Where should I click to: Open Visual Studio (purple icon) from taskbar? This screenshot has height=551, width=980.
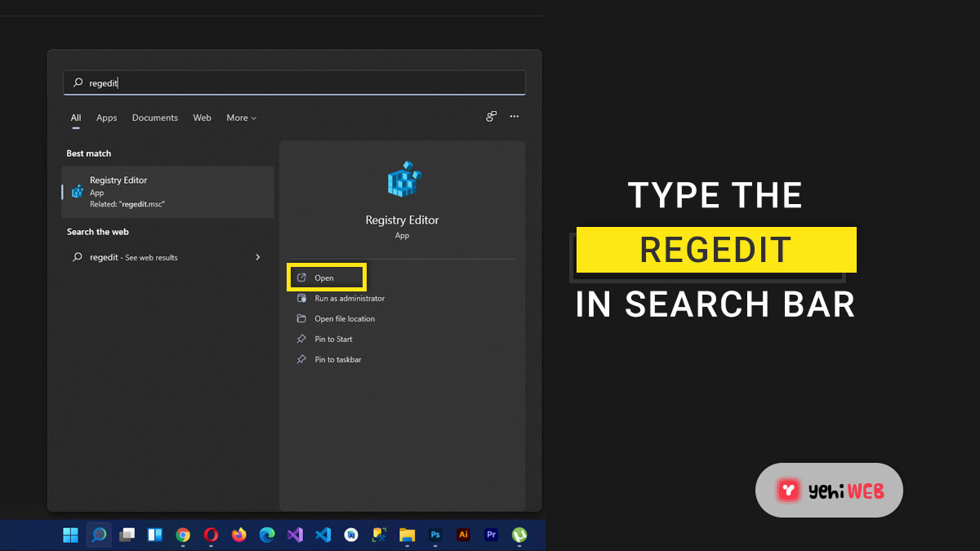[x=295, y=535]
